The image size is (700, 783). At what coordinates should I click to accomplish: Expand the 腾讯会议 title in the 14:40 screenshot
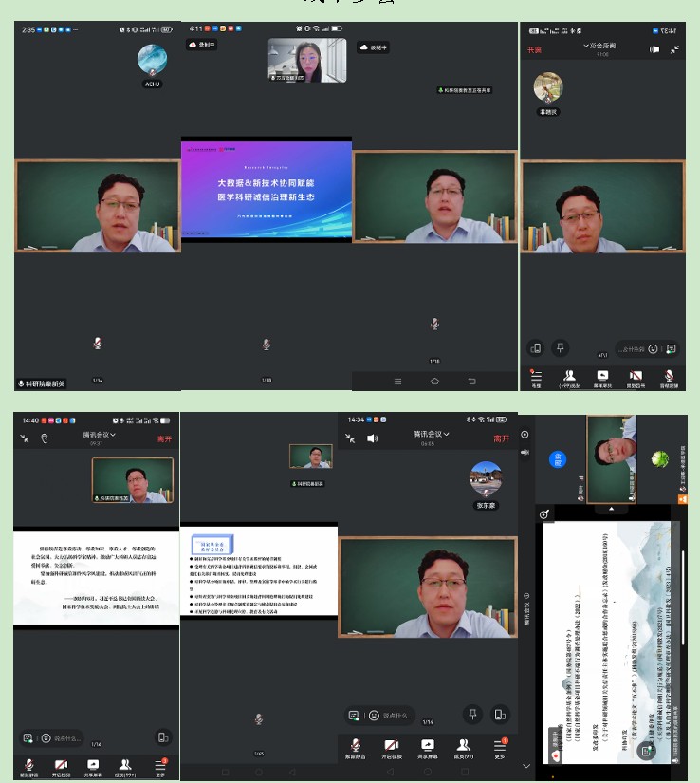(x=99, y=435)
